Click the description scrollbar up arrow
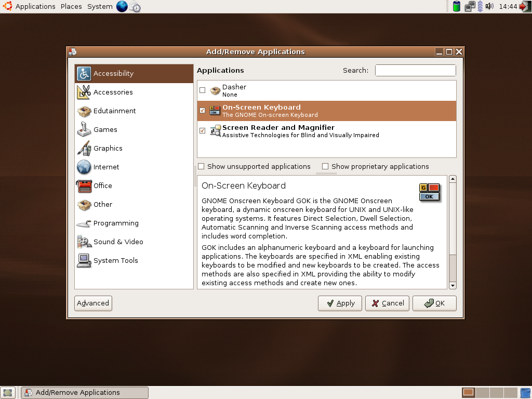 click(x=453, y=179)
